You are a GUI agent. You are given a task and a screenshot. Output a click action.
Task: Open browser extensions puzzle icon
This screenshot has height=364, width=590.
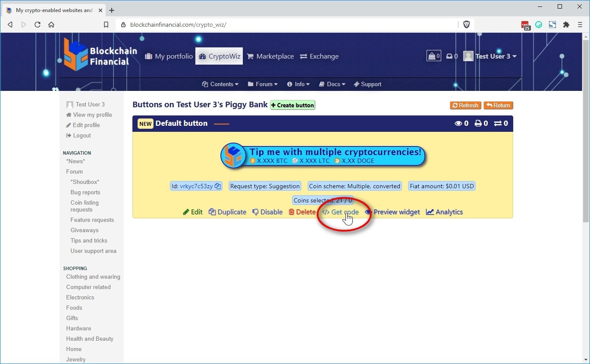pos(566,25)
